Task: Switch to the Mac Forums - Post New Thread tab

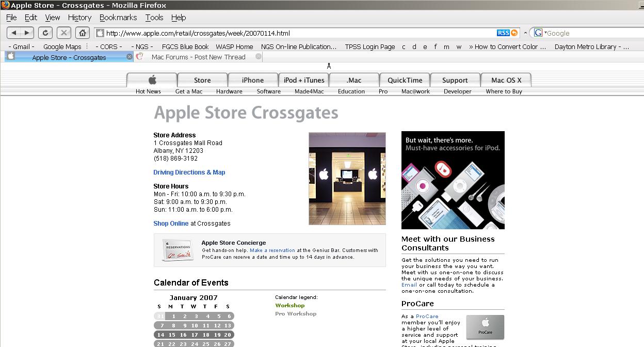Action: click(x=198, y=57)
